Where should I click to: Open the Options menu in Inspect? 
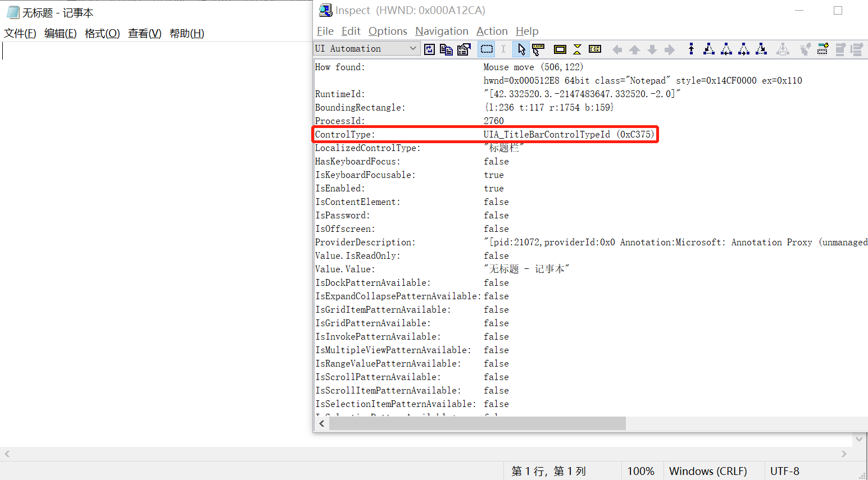(x=388, y=31)
